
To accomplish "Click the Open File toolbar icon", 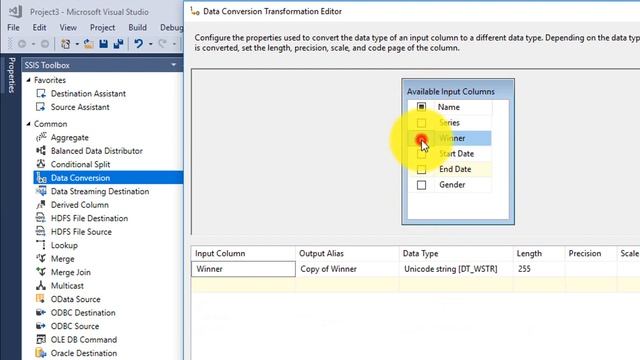I will pyautogui.click(x=89, y=44).
